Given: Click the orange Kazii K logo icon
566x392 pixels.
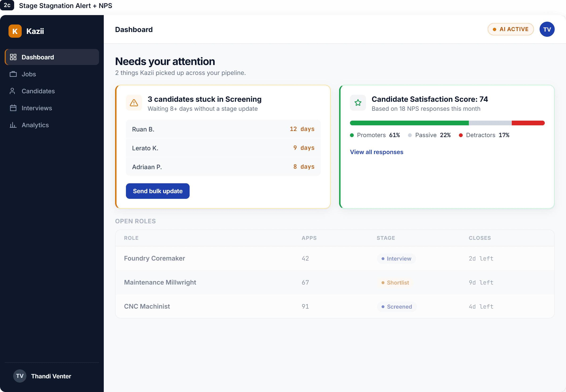Looking at the screenshot, I should (x=15, y=31).
